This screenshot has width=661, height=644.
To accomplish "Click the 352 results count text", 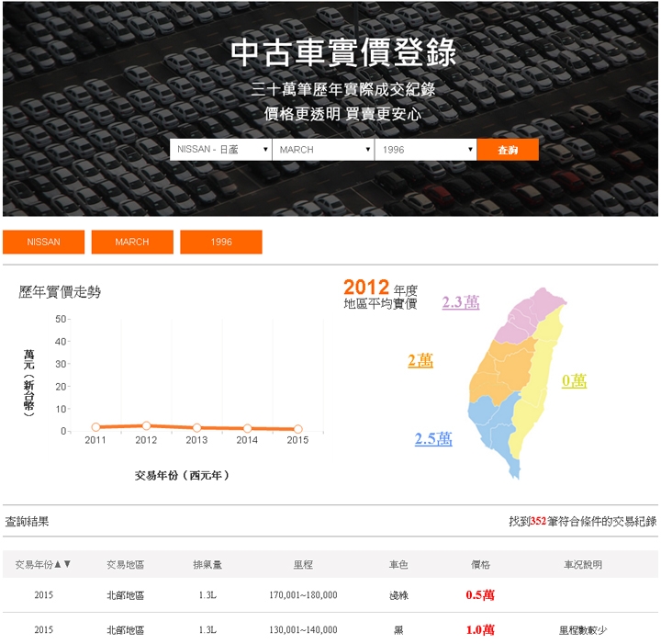I will click(x=538, y=521).
